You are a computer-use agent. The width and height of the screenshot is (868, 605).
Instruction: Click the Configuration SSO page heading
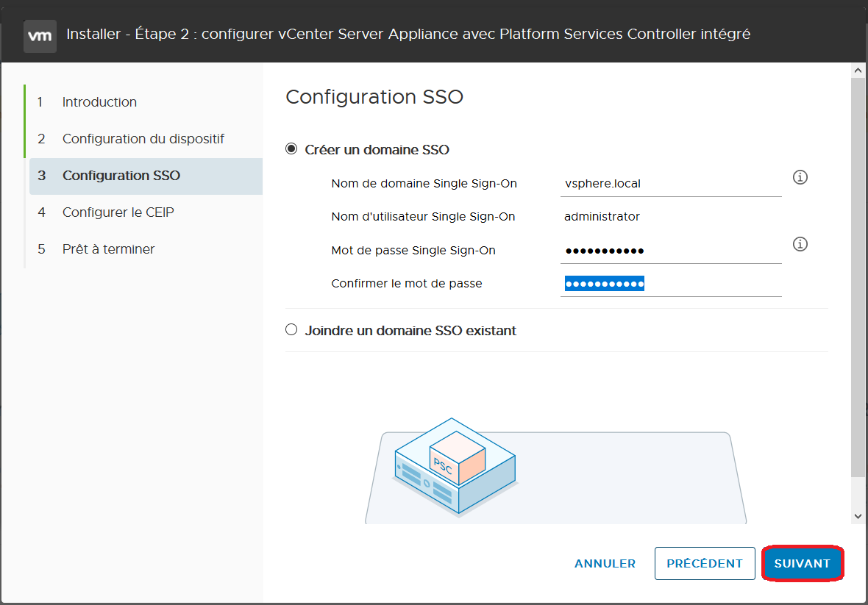coord(374,97)
